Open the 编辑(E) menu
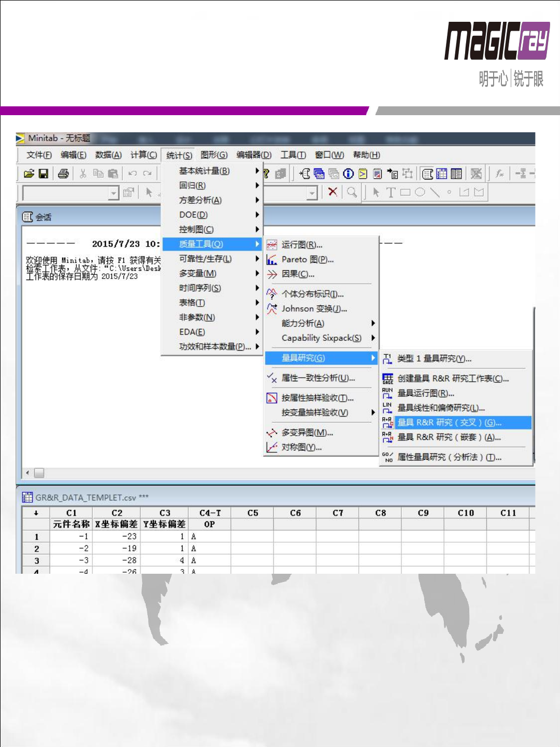The height and width of the screenshot is (747, 560). 73,155
